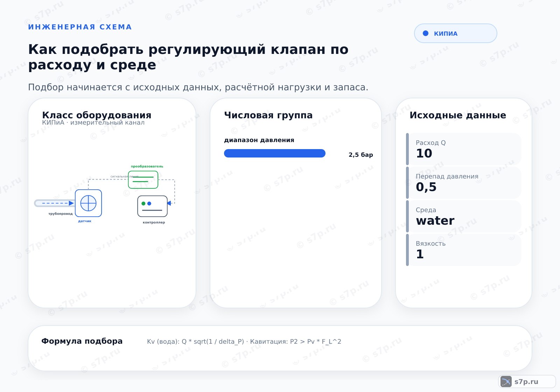Screen dimensions: 560x392
Task: Click the датчик label text
Action: point(85,221)
